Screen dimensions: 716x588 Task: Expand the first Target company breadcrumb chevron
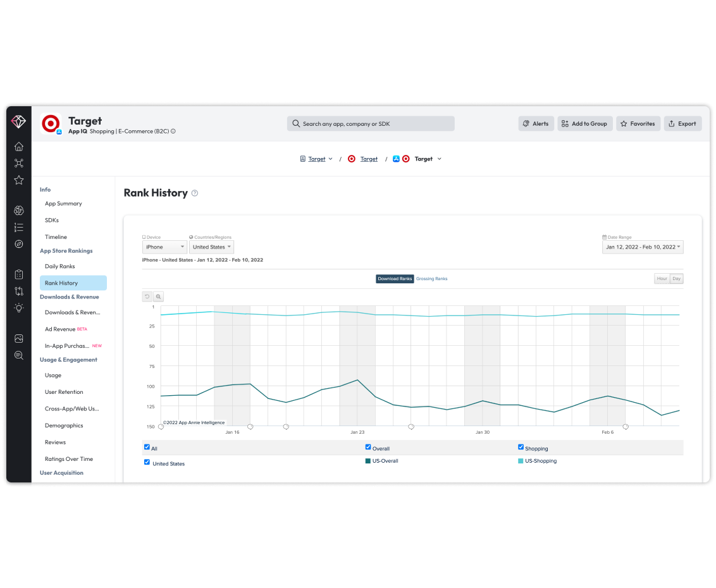(331, 159)
